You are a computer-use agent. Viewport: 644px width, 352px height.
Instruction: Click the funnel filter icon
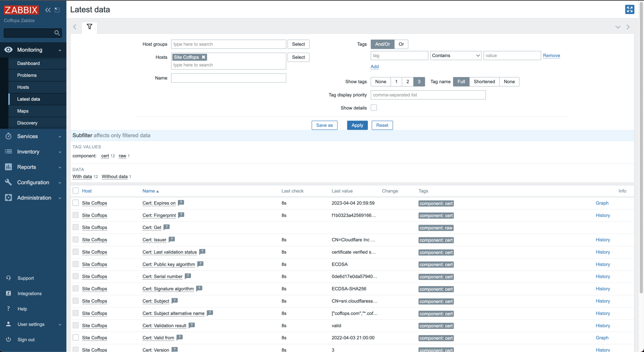coord(89,27)
